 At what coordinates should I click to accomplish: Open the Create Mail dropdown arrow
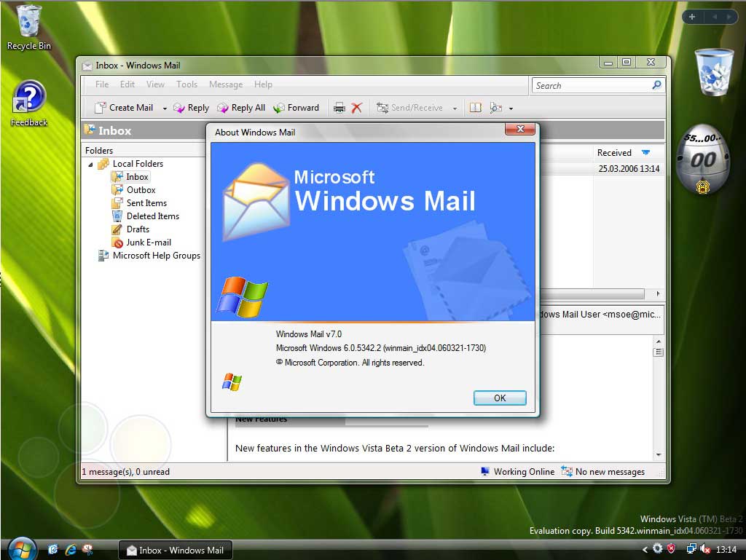click(165, 109)
